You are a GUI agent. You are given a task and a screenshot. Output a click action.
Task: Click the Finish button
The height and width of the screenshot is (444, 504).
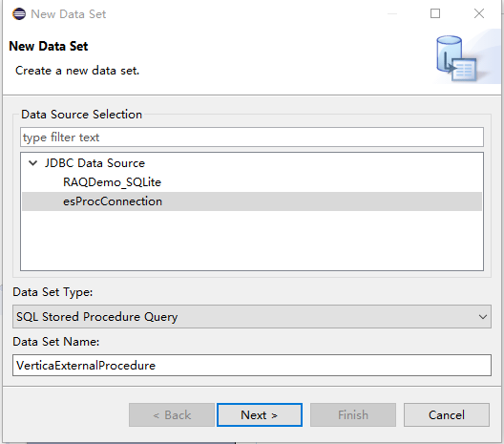click(353, 415)
